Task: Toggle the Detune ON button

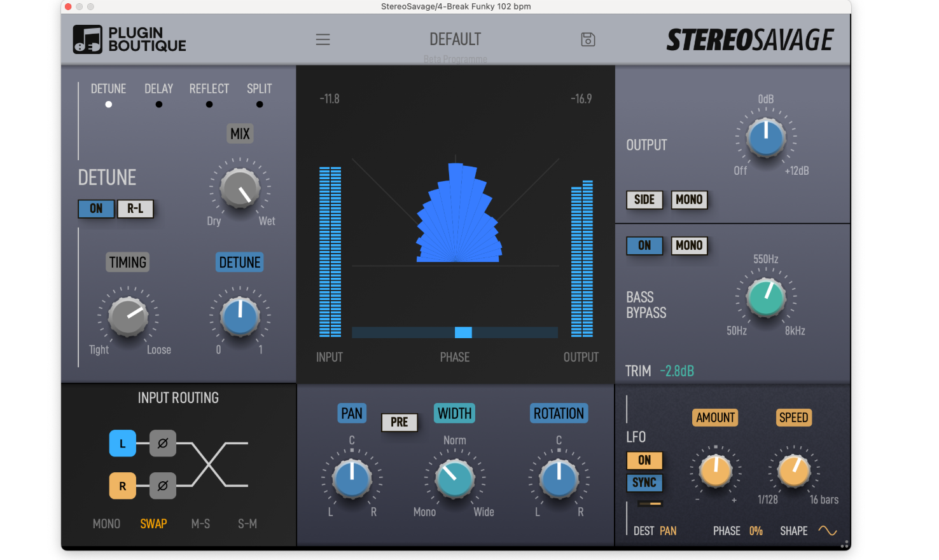Action: point(96,208)
